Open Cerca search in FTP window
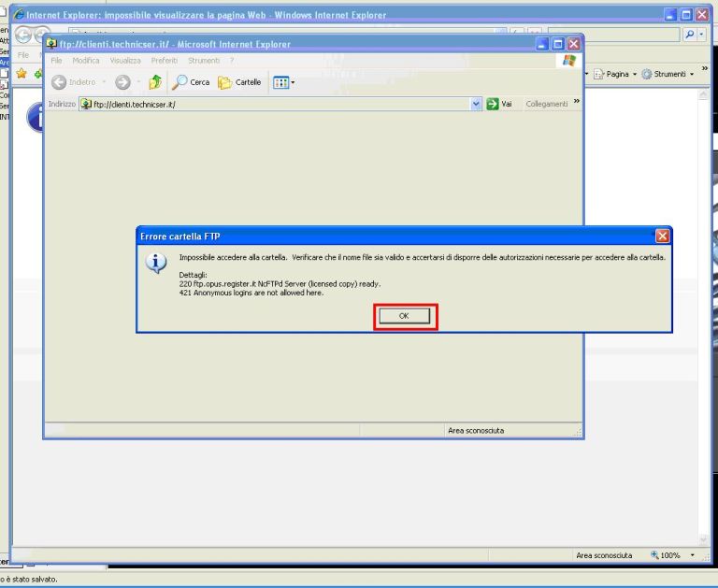 [191, 82]
